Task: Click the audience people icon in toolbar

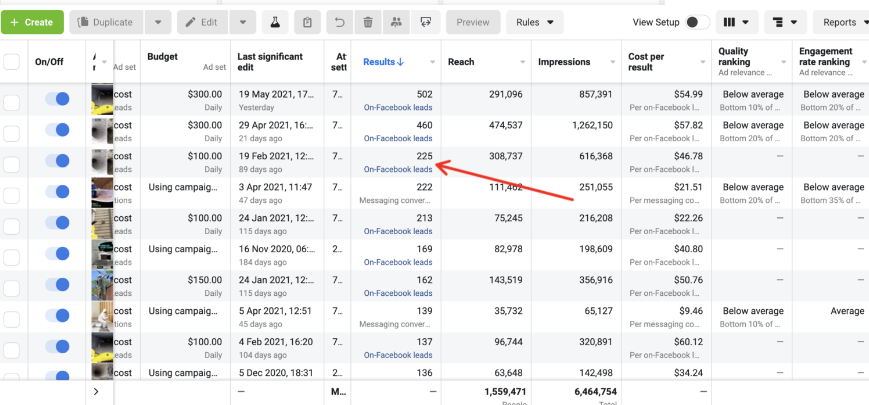Action: [397, 22]
